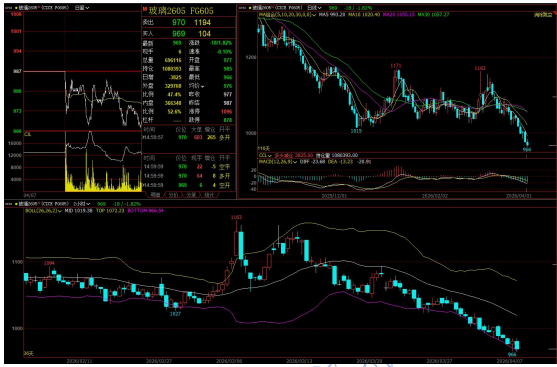The width and height of the screenshot is (557, 367).
Task: Click the last tick row showing 空开
Action: 186,185
